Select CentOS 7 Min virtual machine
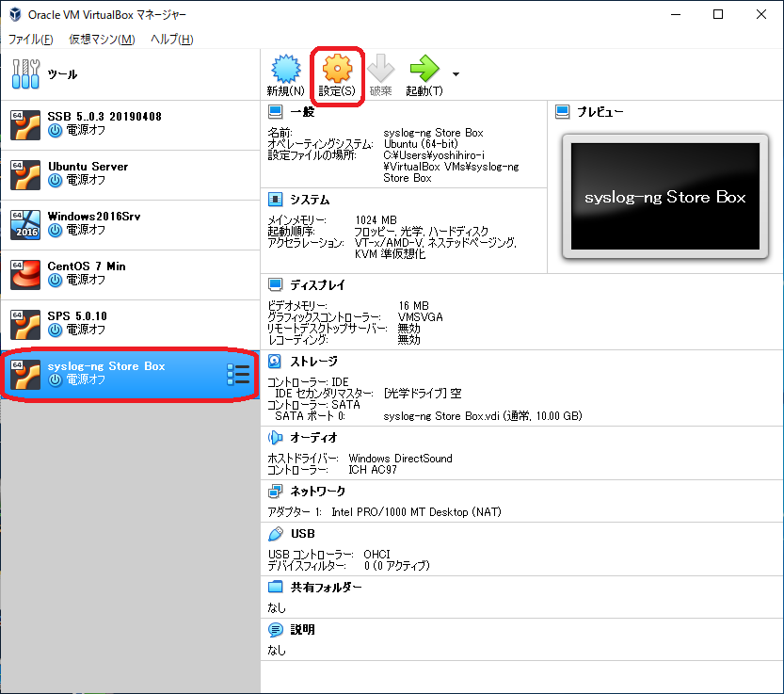 click(x=130, y=275)
